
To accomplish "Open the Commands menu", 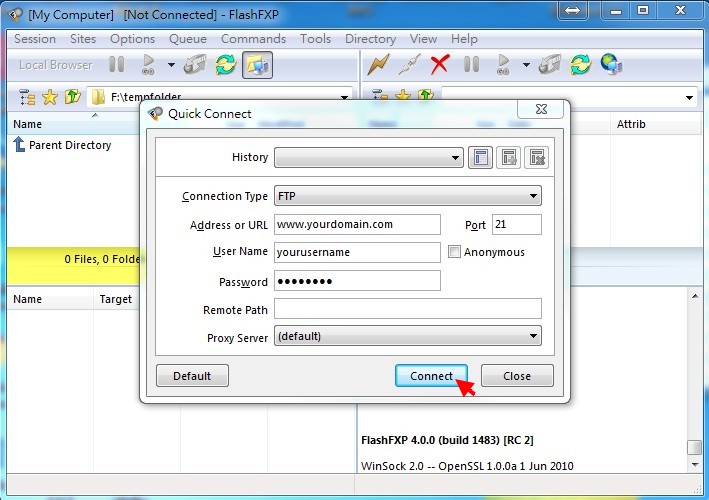I will click(253, 39).
